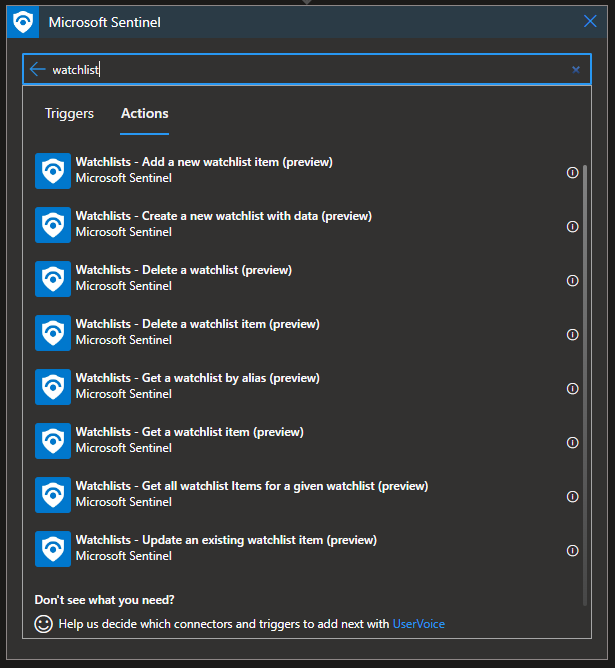Show info for Delete a watchlist
The height and width of the screenshot is (668, 615).
(x=572, y=280)
